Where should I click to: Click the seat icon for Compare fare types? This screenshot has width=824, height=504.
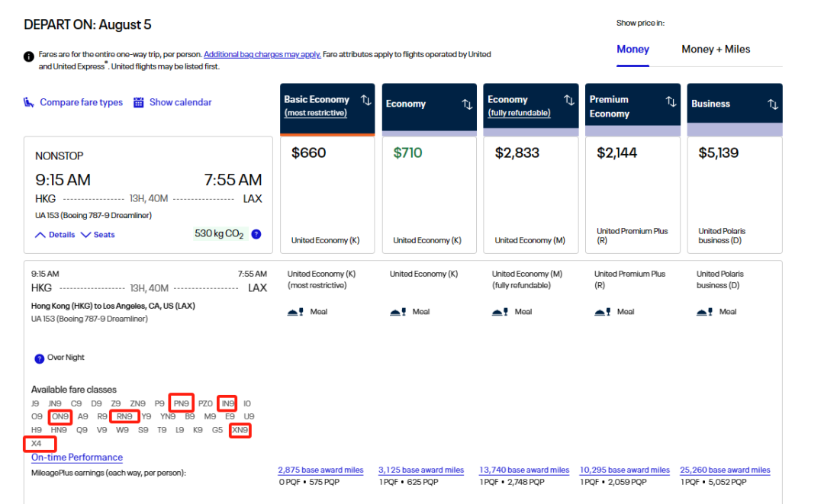29,102
